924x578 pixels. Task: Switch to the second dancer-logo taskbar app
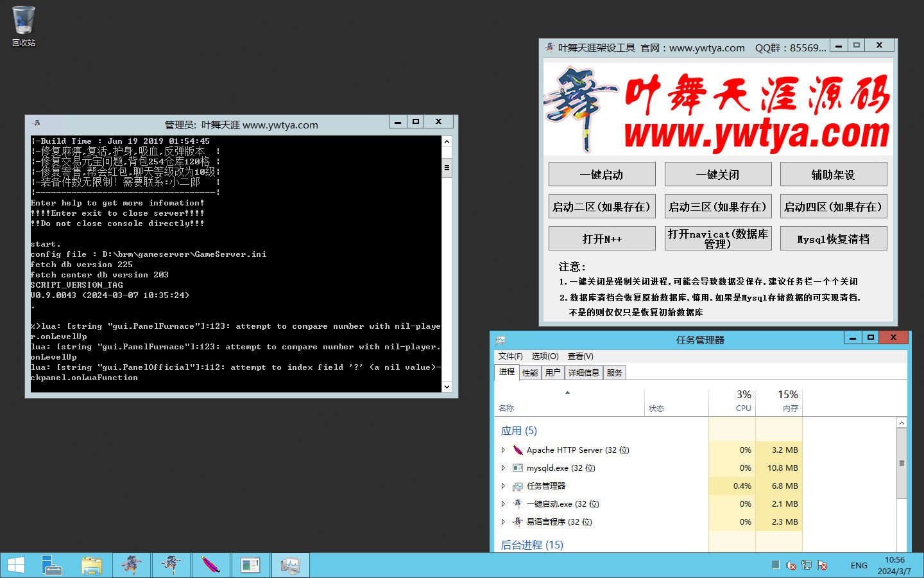171,565
